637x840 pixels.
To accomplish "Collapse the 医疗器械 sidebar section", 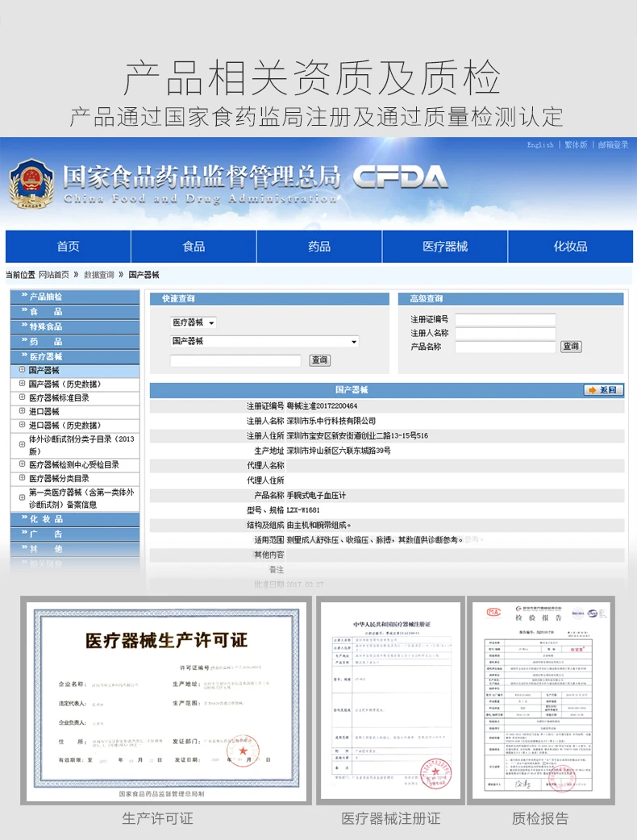I will (75, 357).
